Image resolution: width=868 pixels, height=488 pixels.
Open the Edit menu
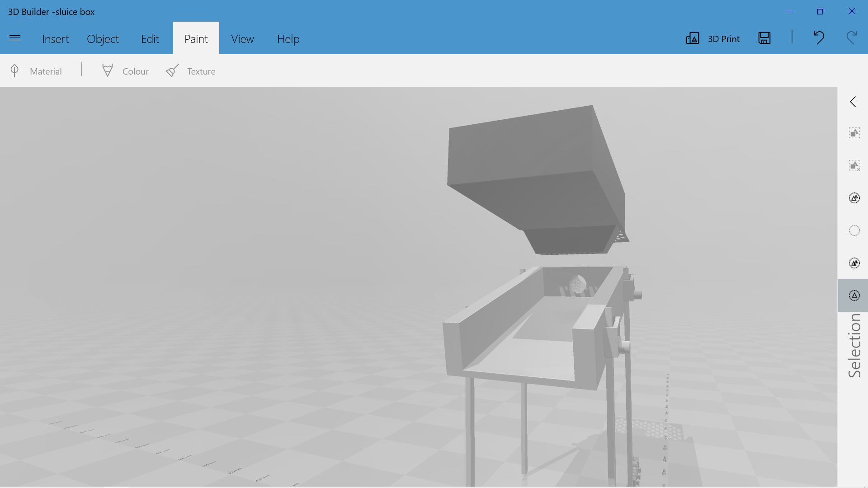(150, 39)
